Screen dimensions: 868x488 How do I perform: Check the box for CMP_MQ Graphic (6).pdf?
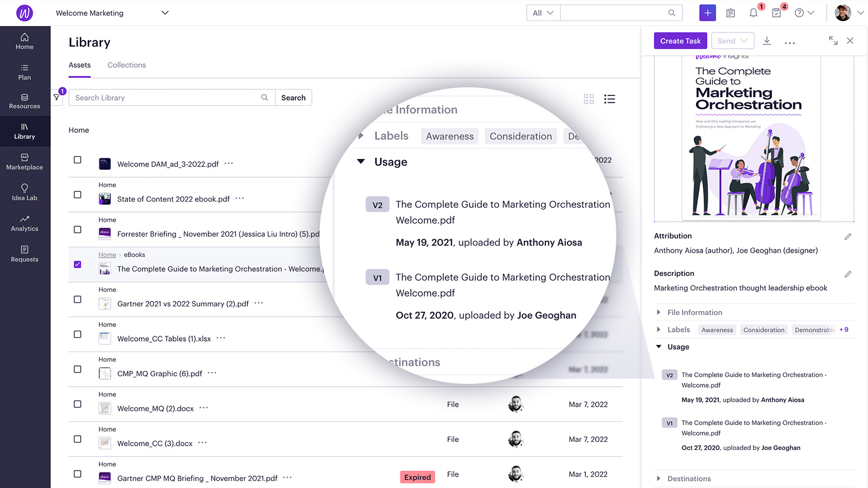(78, 369)
